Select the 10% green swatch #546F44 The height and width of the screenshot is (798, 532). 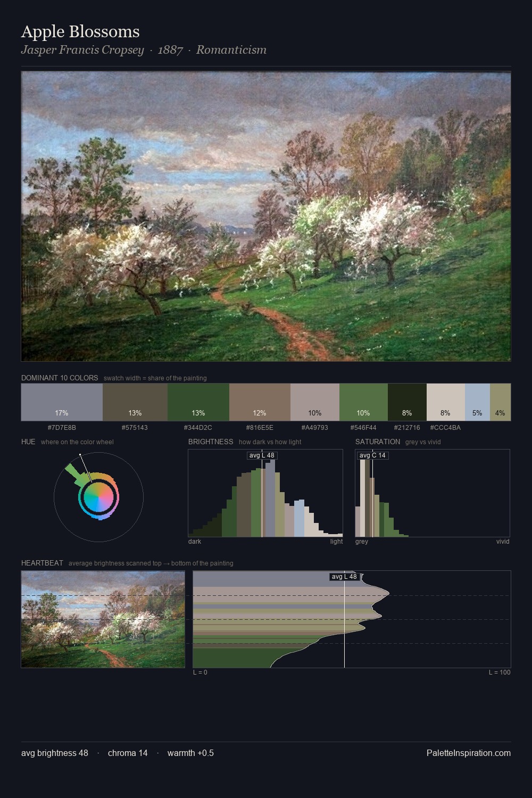(x=363, y=402)
